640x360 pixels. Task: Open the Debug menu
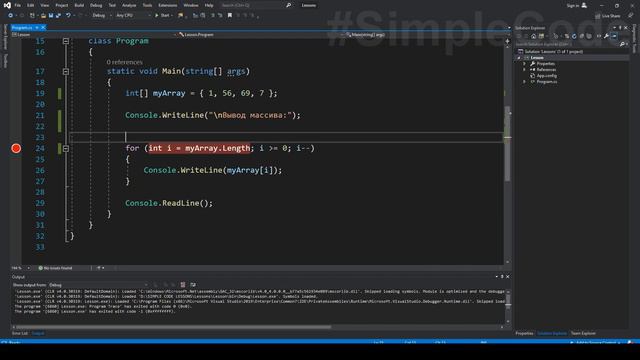tap(96, 5)
